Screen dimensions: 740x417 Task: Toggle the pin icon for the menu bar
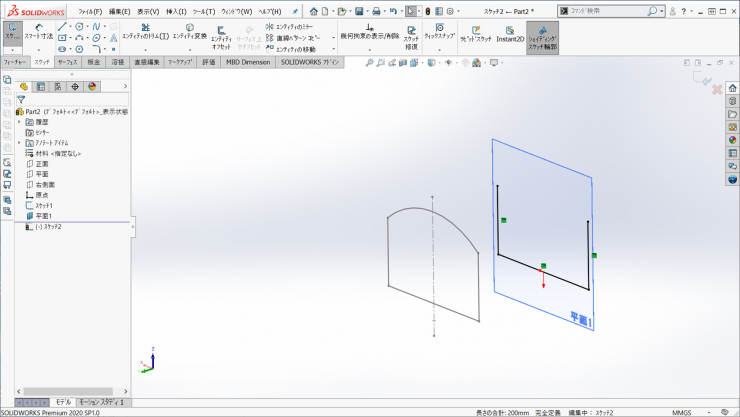pyautogui.click(x=295, y=11)
